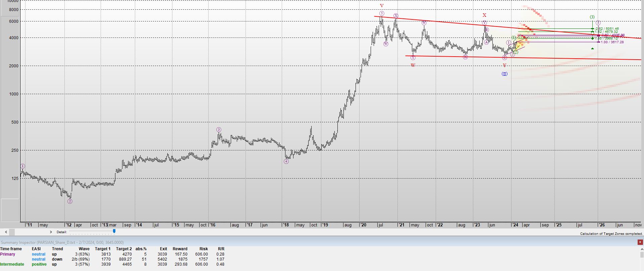Click the Trend column header
Image resolution: width=644 pixels, height=271 pixels.
[x=57, y=249]
